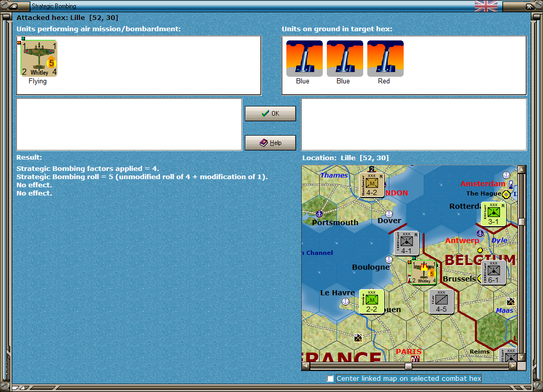Select the 4-1 unit near Dover strait
This screenshot has width=543, height=392.
(x=407, y=243)
